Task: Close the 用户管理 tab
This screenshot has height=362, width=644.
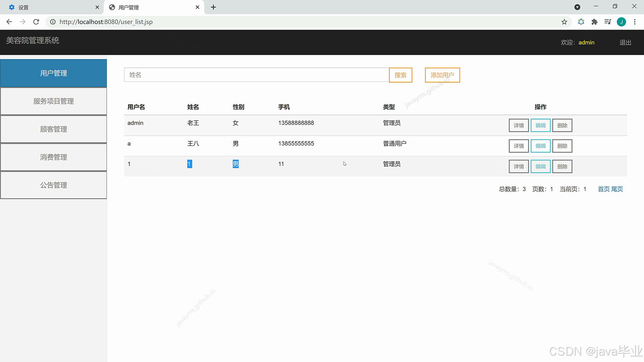Action: pyautogui.click(x=198, y=7)
